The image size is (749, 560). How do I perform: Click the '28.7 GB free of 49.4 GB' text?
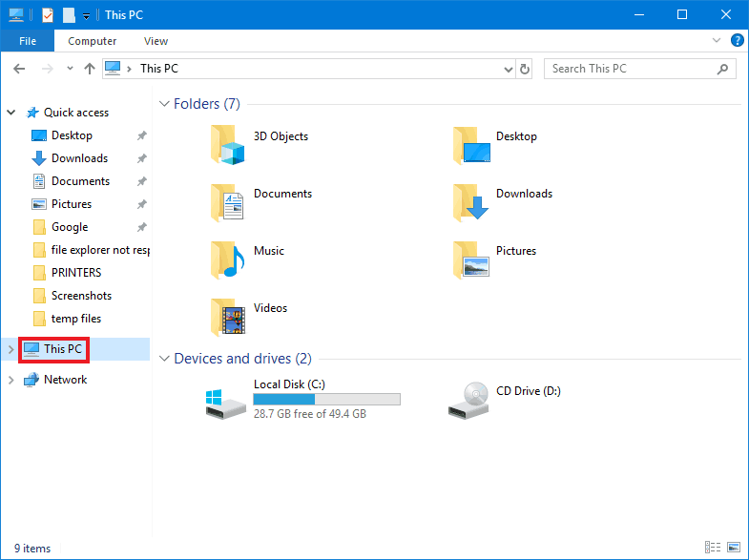point(310,414)
